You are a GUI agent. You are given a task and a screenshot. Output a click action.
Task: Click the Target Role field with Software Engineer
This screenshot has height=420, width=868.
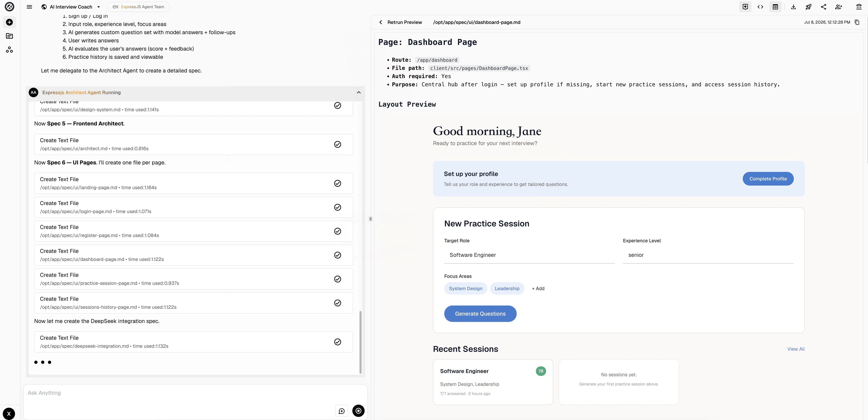tap(529, 255)
